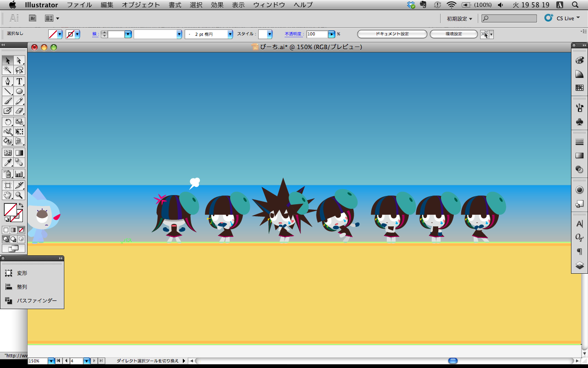This screenshot has width=588, height=368.
Task: Click the ドキュメント設定 button
Action: point(392,34)
